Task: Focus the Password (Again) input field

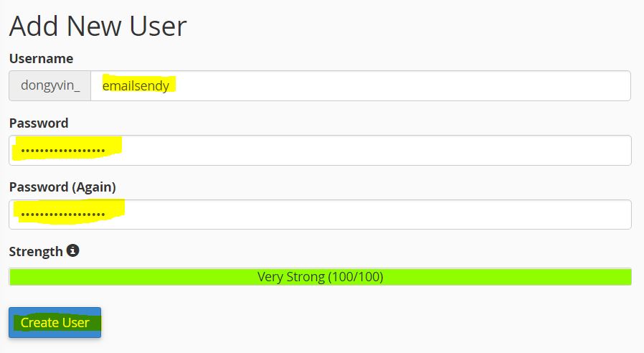Action: click(x=359, y=215)
